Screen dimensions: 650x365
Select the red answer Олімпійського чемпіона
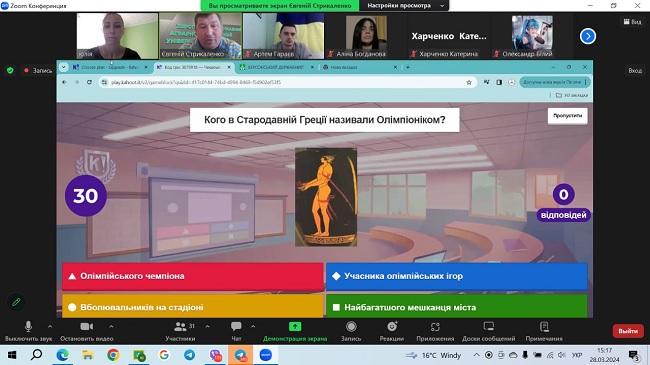point(193,276)
